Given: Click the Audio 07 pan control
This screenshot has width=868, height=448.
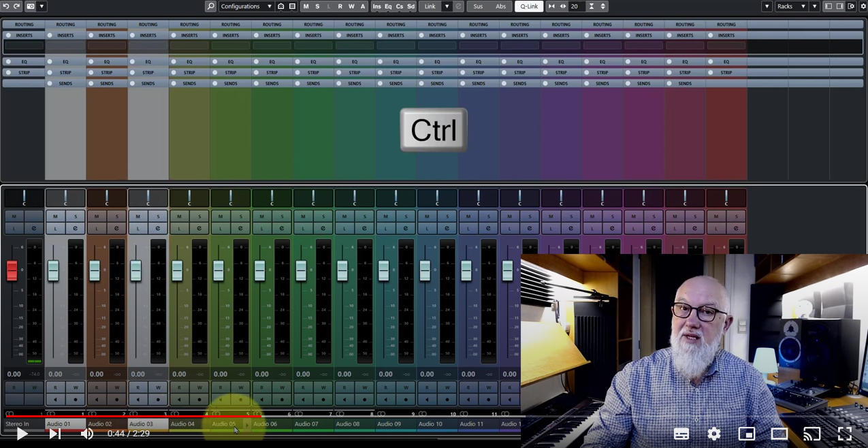Looking at the screenshot, I should [313, 198].
